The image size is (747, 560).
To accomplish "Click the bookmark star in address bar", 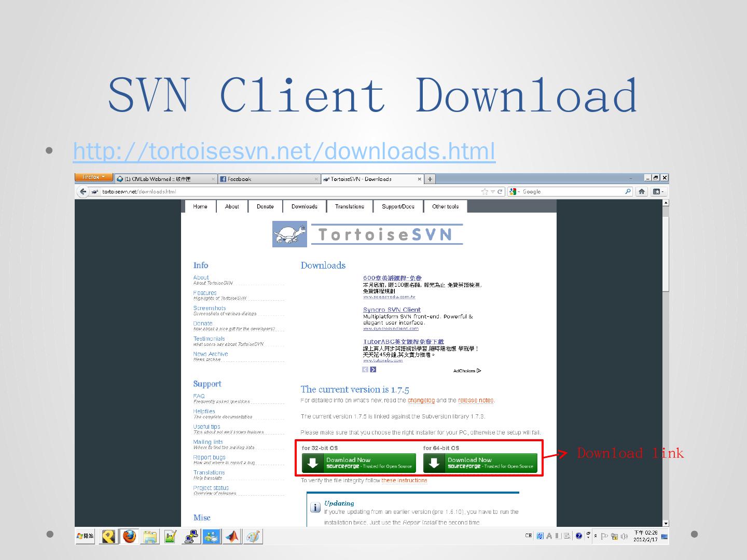I will (x=485, y=191).
